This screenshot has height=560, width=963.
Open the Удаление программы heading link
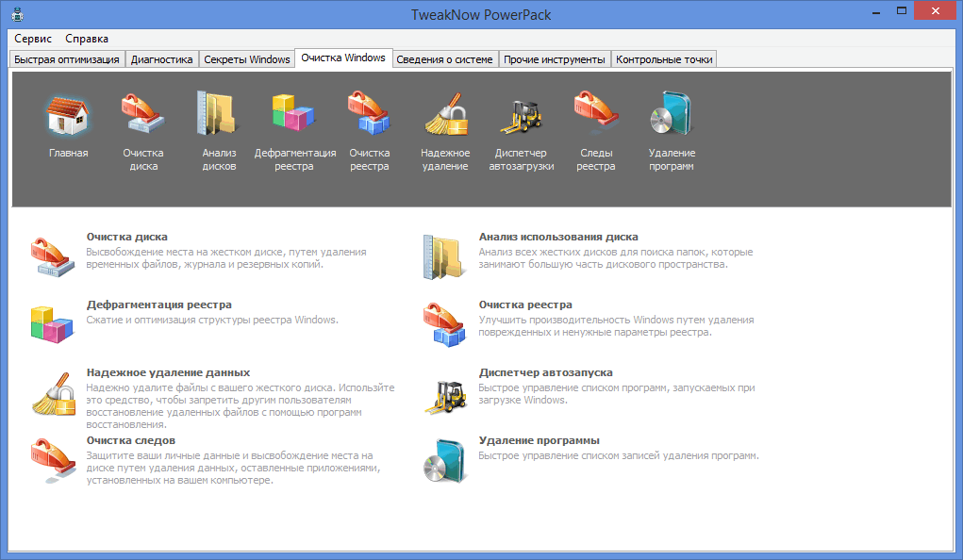540,440
